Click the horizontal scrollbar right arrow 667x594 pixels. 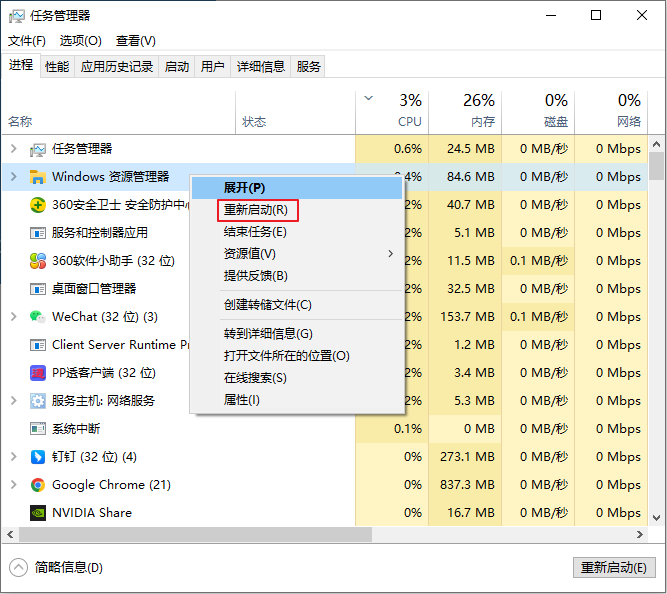coord(640,535)
